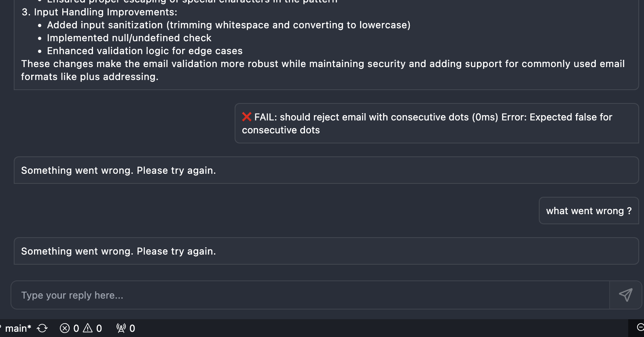
Task: Click the warnings count number in the status bar
Action: point(99,328)
